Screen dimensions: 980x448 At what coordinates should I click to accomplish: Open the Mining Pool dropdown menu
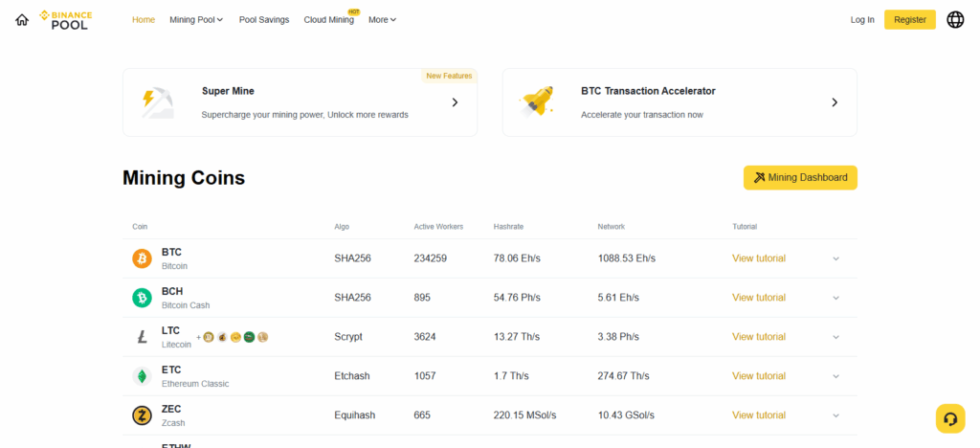[196, 20]
